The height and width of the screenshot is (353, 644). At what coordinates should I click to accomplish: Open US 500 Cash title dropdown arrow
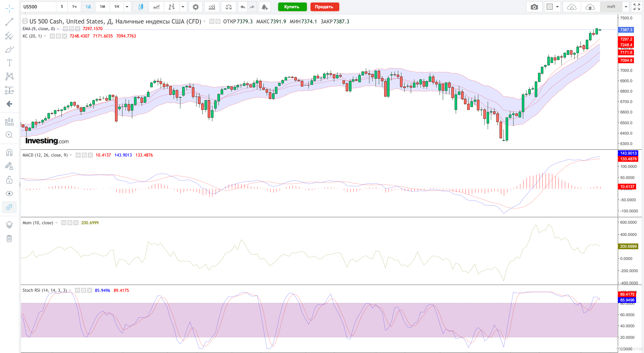[x=204, y=22]
